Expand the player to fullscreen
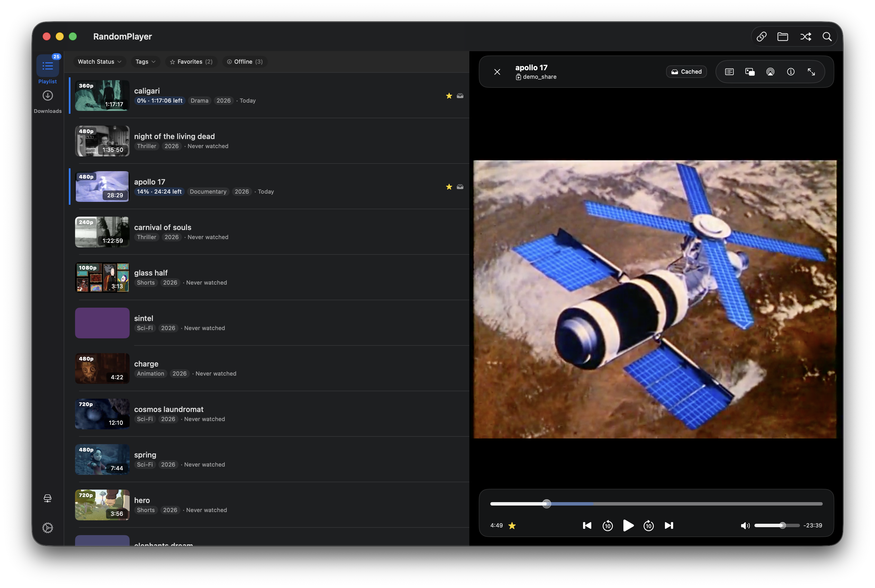Viewport: 875px width, 588px height. click(x=811, y=72)
